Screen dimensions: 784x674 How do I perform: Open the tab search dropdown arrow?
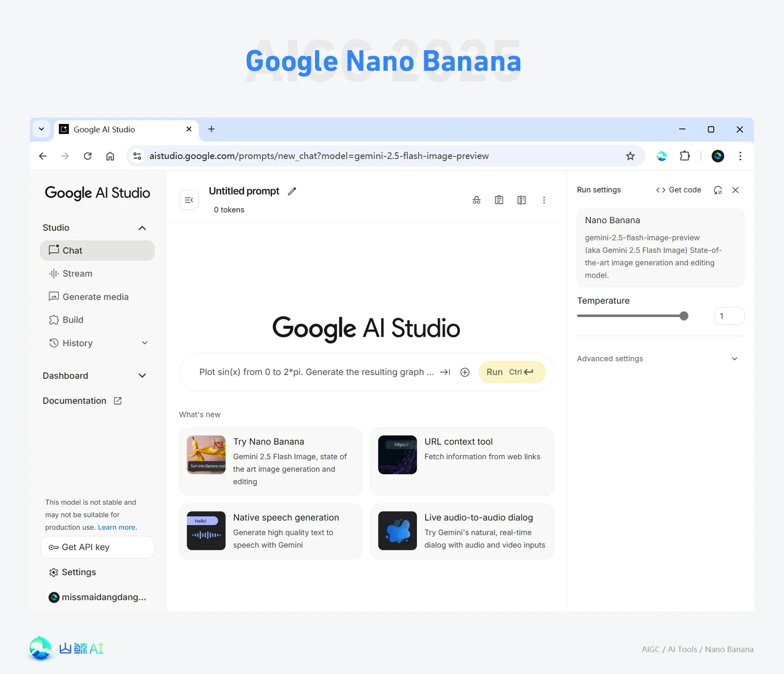click(41, 129)
